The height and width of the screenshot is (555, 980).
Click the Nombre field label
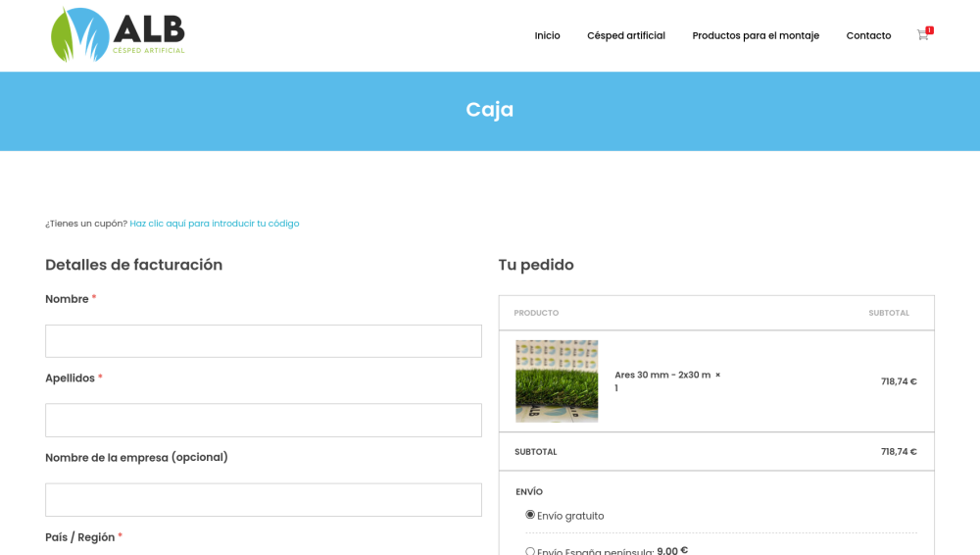(x=67, y=299)
